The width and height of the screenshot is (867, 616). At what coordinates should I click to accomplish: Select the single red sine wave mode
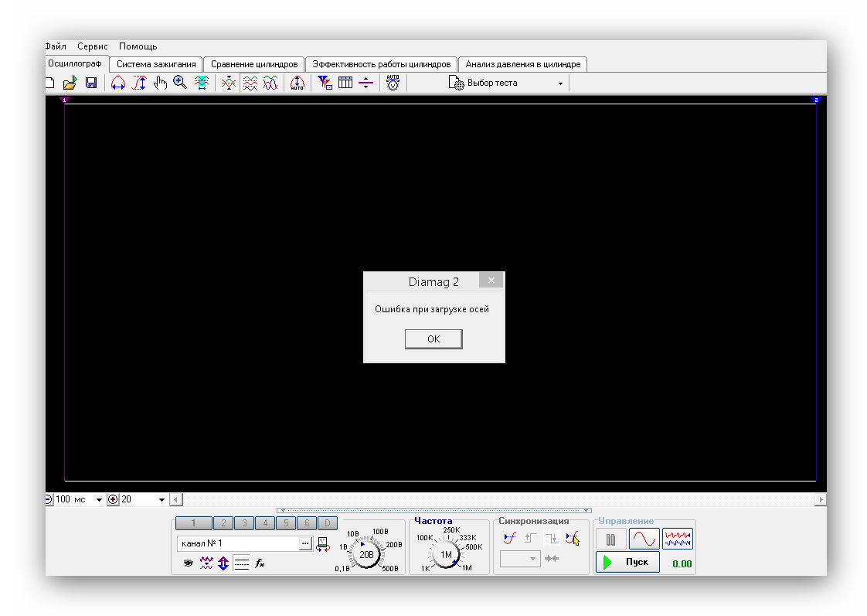coord(644,539)
